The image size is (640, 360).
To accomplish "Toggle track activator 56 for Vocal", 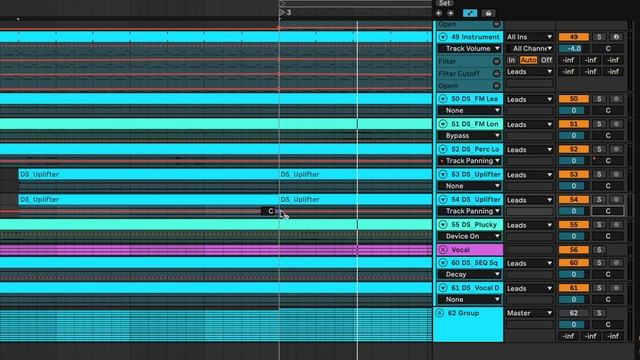I will point(573,249).
